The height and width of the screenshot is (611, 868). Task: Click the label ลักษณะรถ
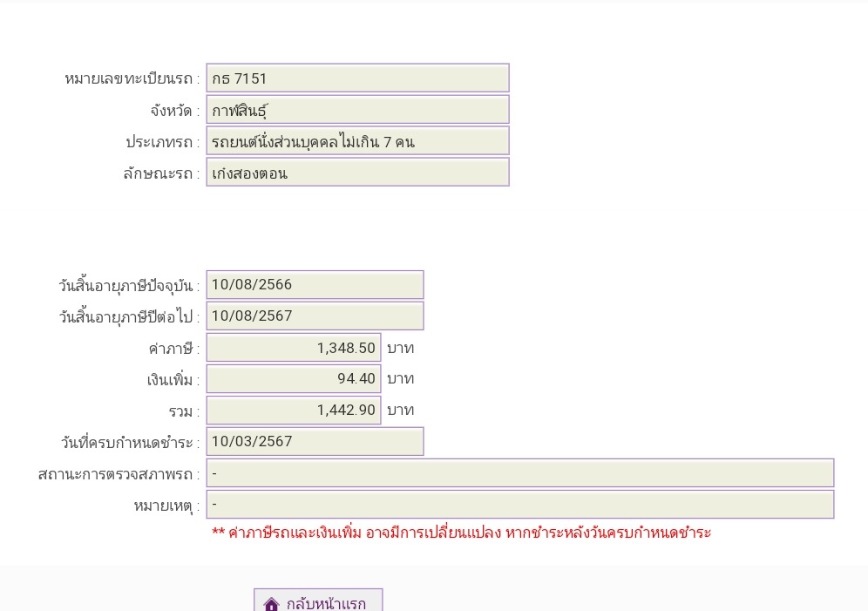(161, 173)
